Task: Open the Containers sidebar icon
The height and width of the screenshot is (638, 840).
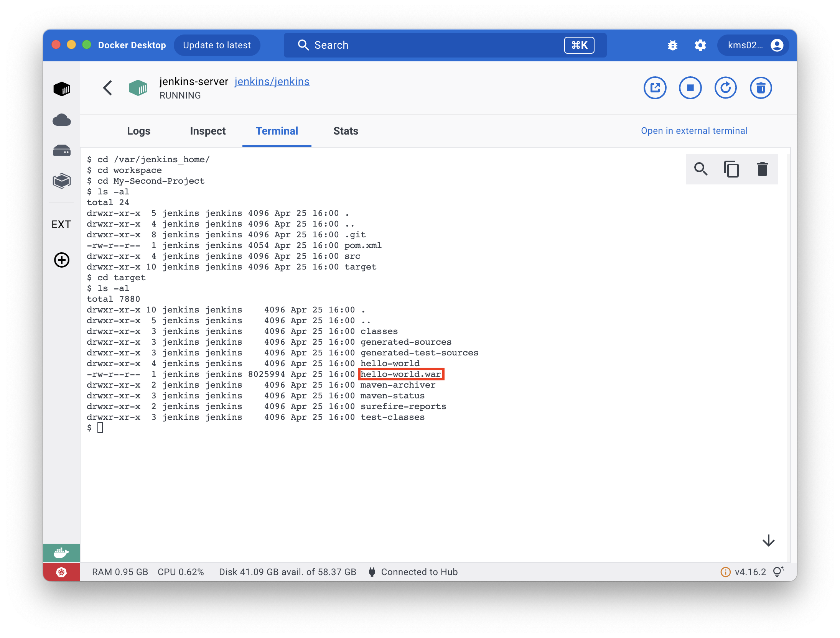Action: (61, 89)
